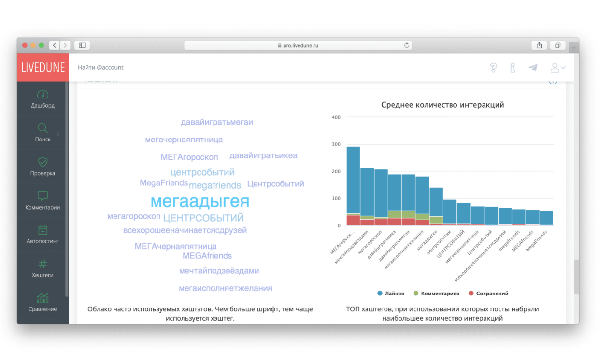Open the help question mark icon
Screen dimensions: 599x364
[x=493, y=68]
